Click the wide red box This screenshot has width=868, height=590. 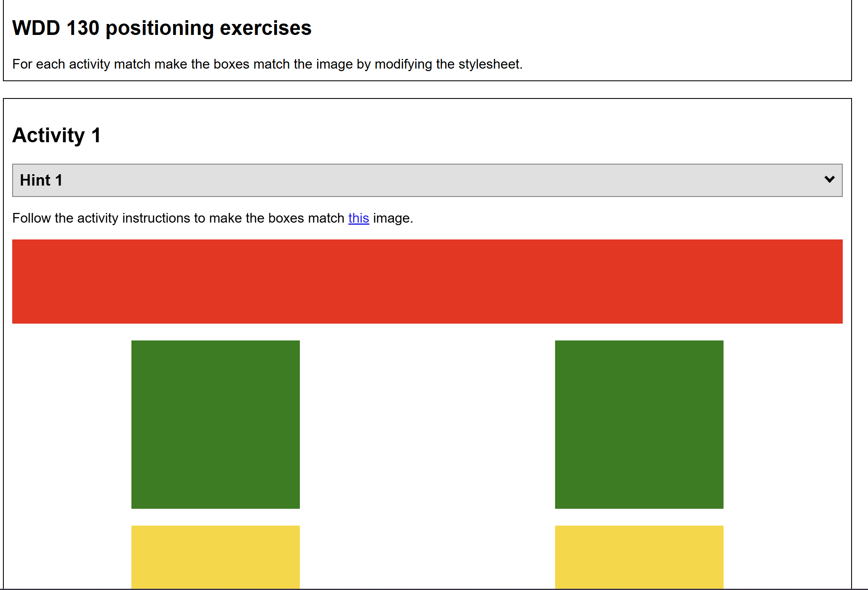point(427,281)
